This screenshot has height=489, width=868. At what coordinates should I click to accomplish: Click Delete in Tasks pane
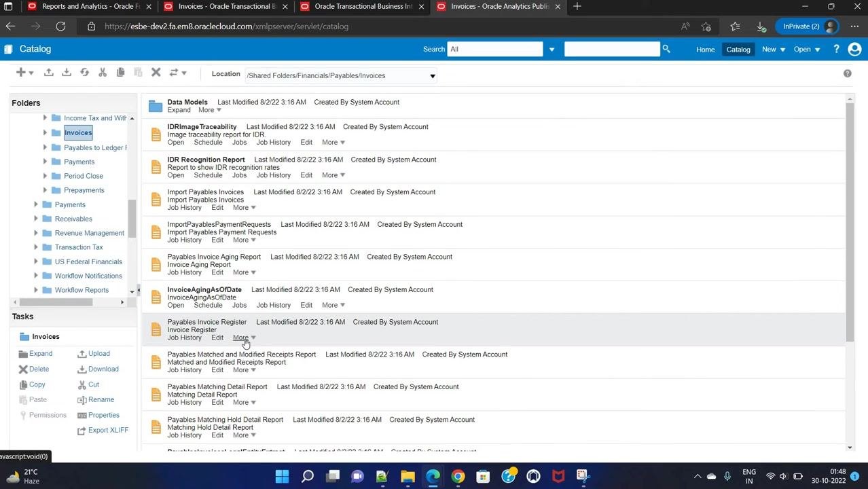click(x=34, y=369)
